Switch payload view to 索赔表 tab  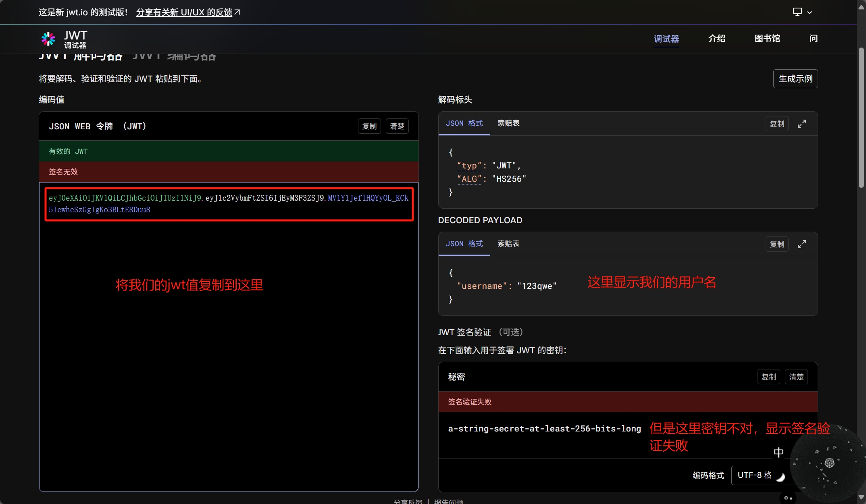[508, 244]
